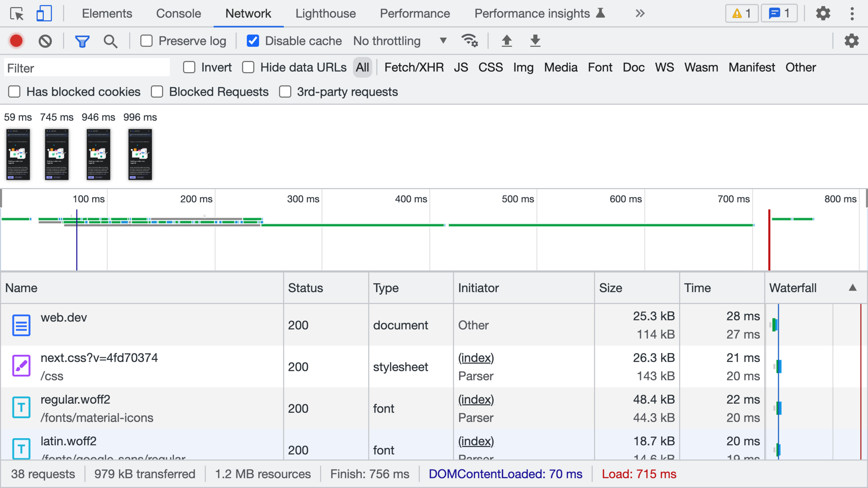The width and height of the screenshot is (868, 488).
Task: Open network conditions wifi icon
Action: [x=469, y=41]
